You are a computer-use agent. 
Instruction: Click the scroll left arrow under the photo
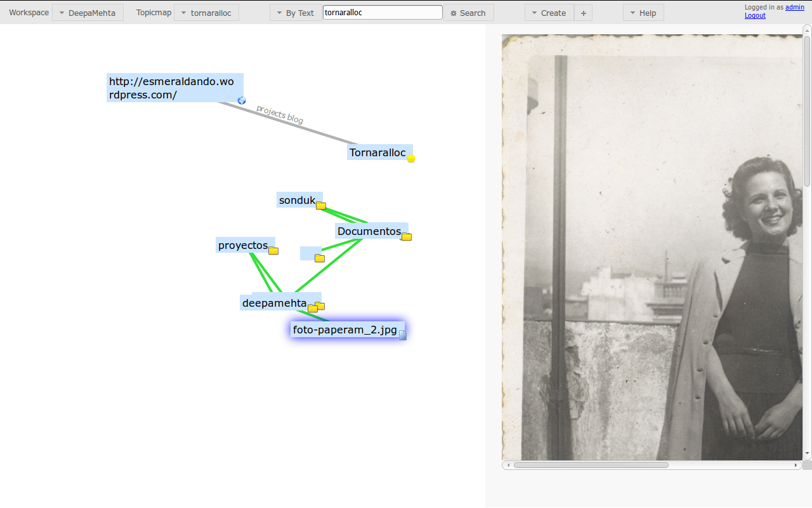(507, 465)
